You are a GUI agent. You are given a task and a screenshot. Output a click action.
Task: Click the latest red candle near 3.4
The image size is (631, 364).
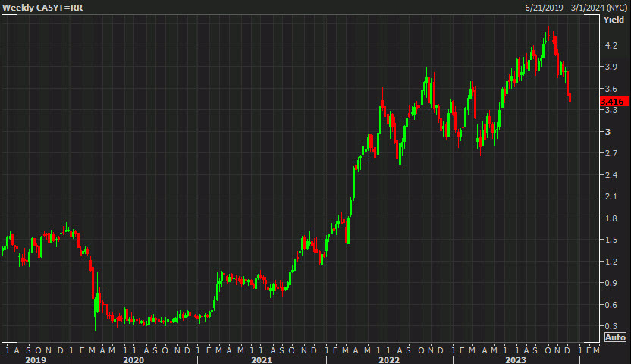click(570, 96)
